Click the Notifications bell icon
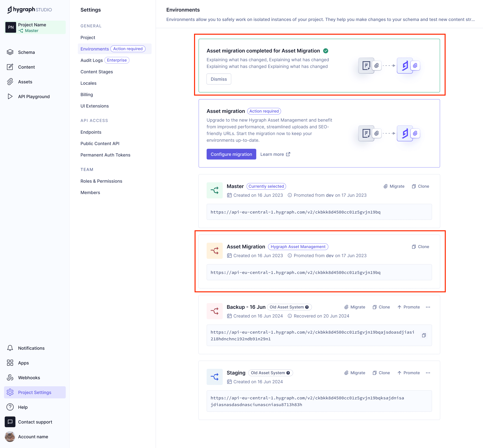The height and width of the screenshot is (448, 483). [x=10, y=348]
